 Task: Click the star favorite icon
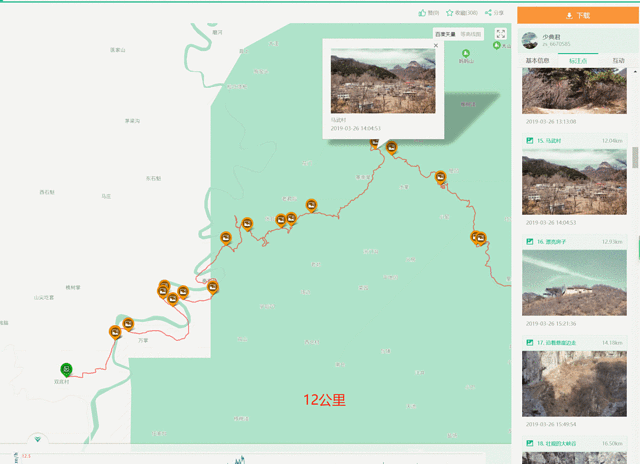(x=451, y=13)
